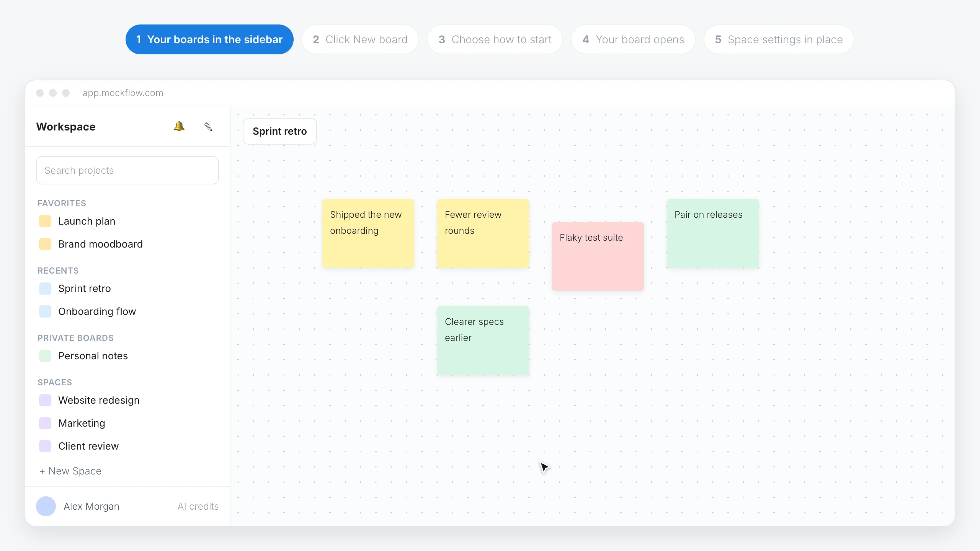Open the Personal notes private board

[93, 356]
